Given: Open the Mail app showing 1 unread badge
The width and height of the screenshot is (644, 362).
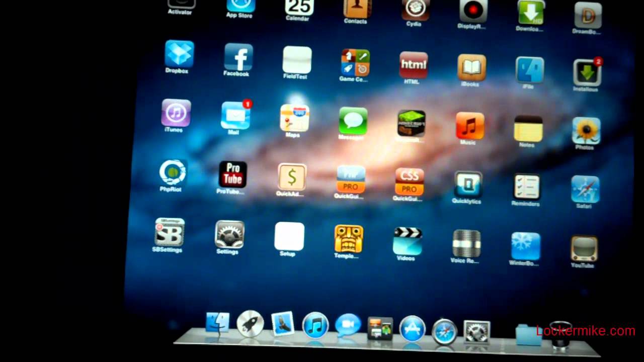Looking at the screenshot, I should [x=235, y=116].
